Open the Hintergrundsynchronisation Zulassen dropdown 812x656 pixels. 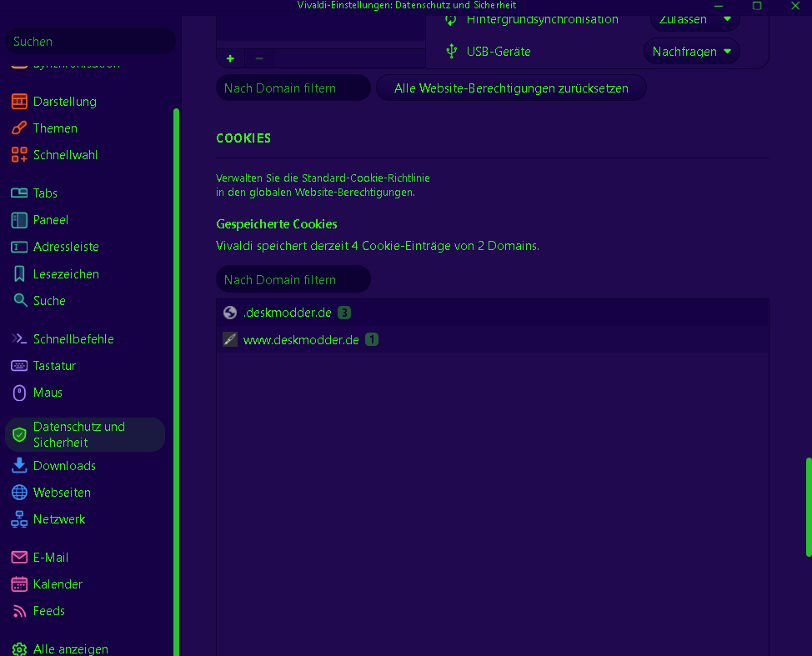click(694, 20)
